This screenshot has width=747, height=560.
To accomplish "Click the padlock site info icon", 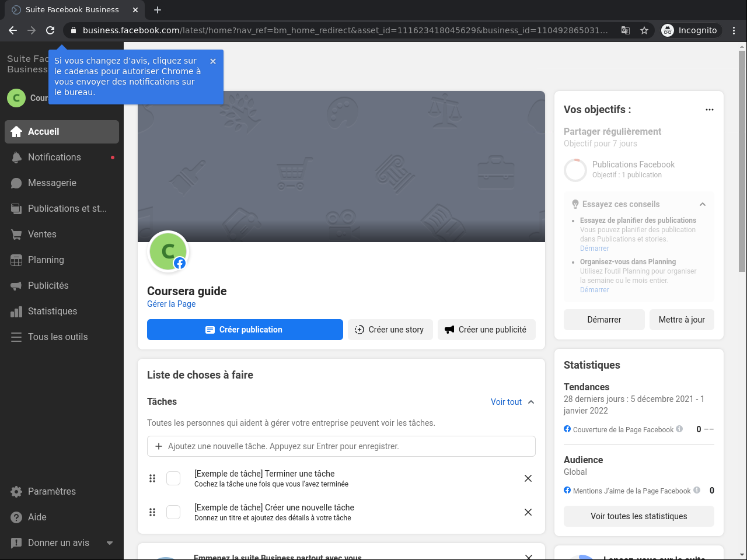I will point(73,30).
